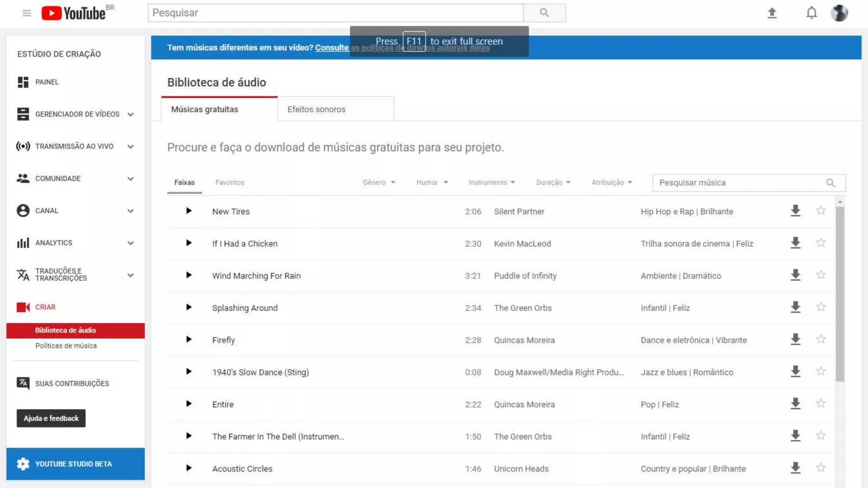The width and height of the screenshot is (868, 488).
Task: Click the Ajuda e feedback button
Action: (51, 418)
